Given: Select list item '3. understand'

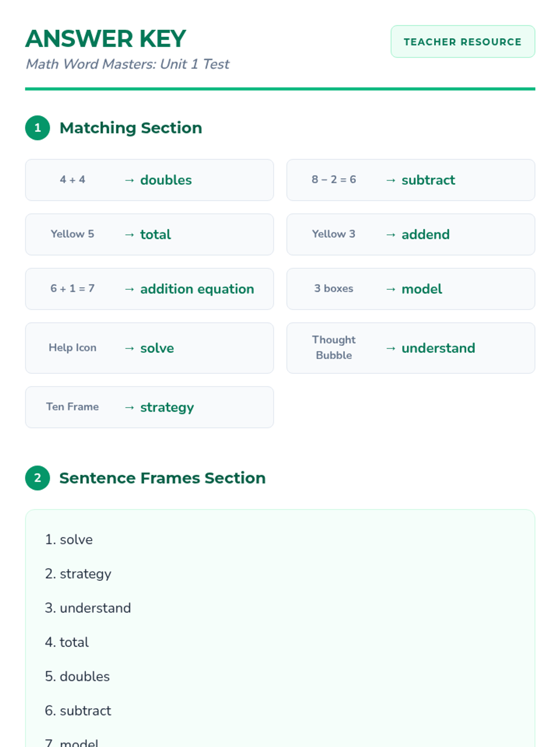Looking at the screenshot, I should (x=88, y=608).
